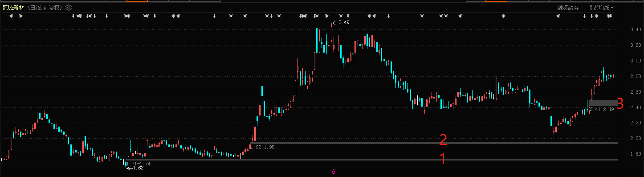This screenshot has width=644, height=177.
Task: Click the pink marker icon on bottom axis
Action: coord(333,171)
